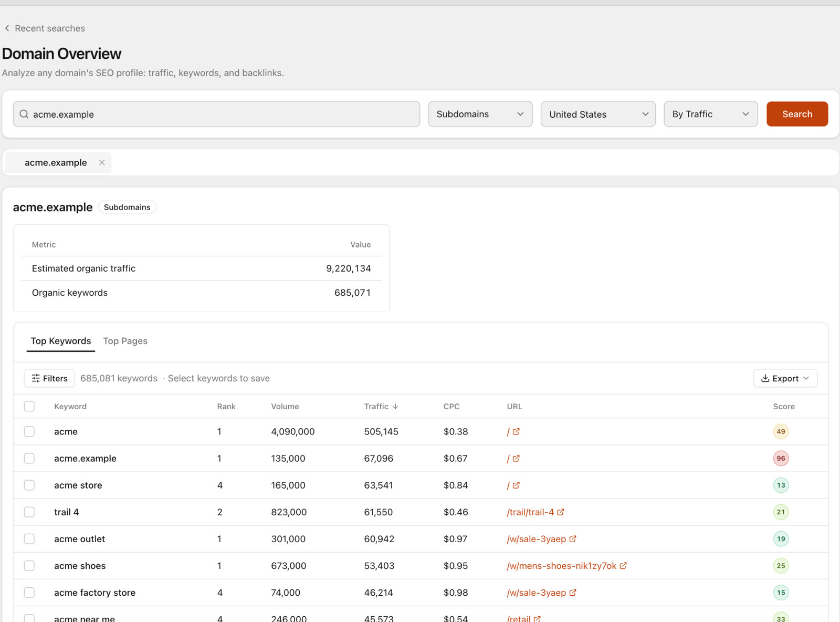Open external link icon in the acme outlet row
This screenshot has height=622, width=840.
click(x=573, y=538)
